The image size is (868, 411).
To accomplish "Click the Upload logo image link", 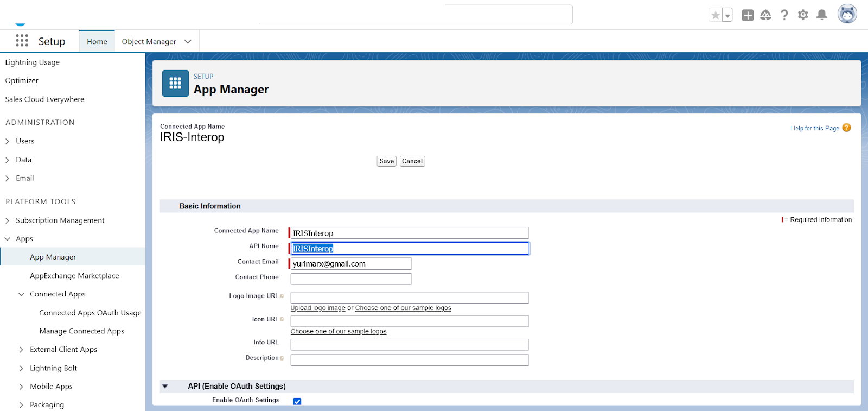I will click(x=318, y=308).
